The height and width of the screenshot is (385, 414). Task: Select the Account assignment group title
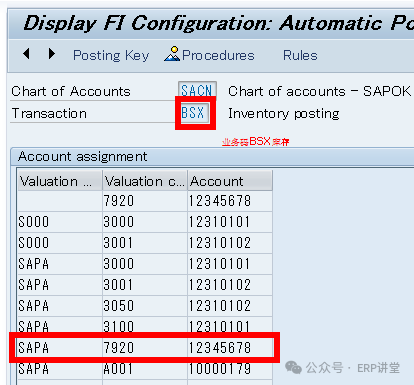pyautogui.click(x=83, y=156)
